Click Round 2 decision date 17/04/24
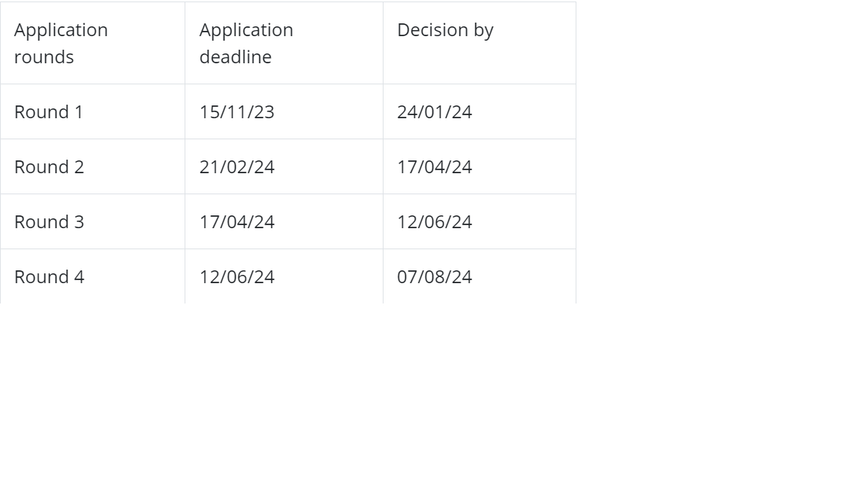868x488 pixels. (x=434, y=166)
